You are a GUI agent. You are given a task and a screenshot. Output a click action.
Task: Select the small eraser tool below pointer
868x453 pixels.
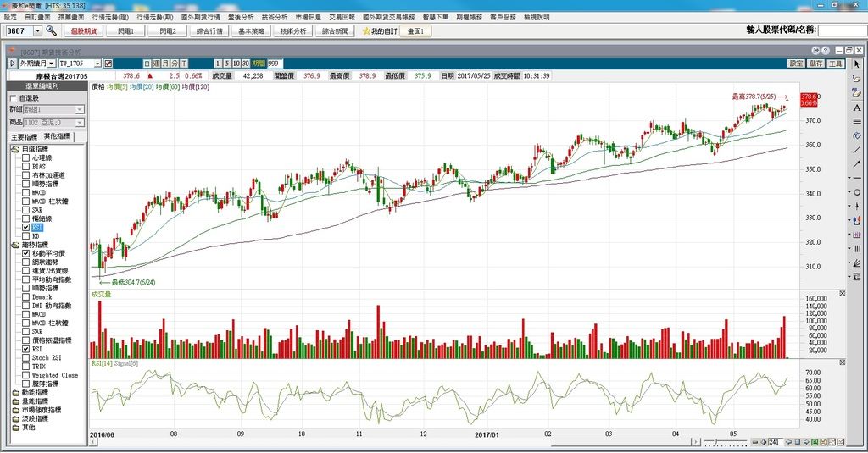(857, 79)
